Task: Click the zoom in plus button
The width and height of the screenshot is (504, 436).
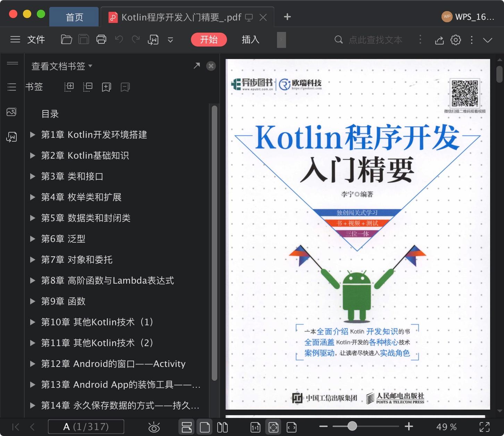Action: (409, 426)
